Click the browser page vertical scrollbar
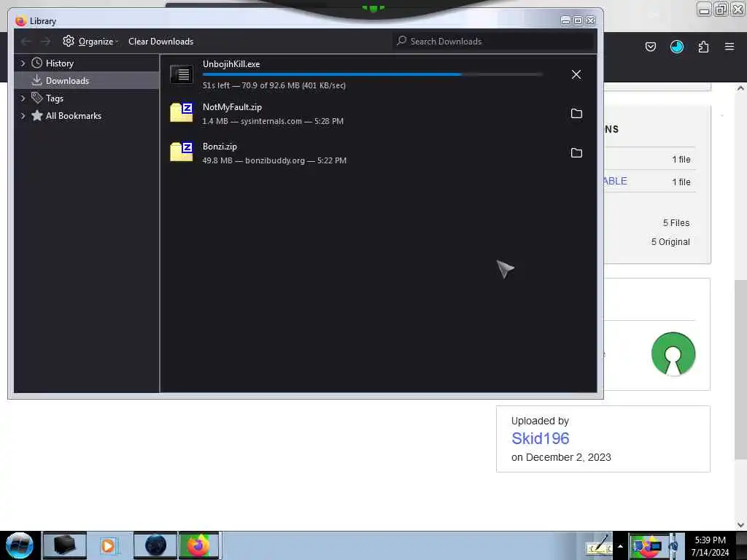 (740, 370)
